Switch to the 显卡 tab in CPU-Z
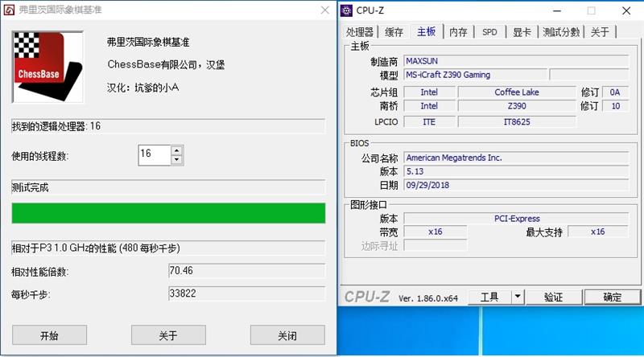This screenshot has height=357, width=644. coord(522,32)
